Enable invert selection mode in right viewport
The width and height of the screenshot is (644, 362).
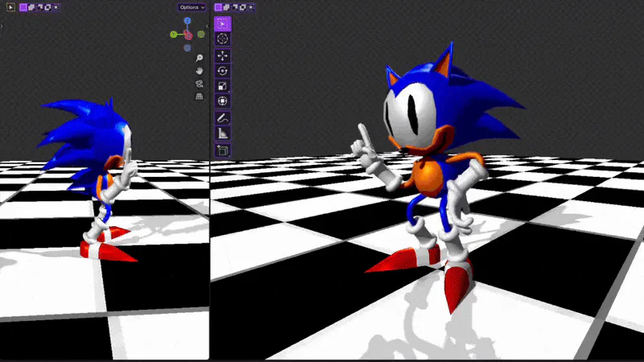point(243,7)
